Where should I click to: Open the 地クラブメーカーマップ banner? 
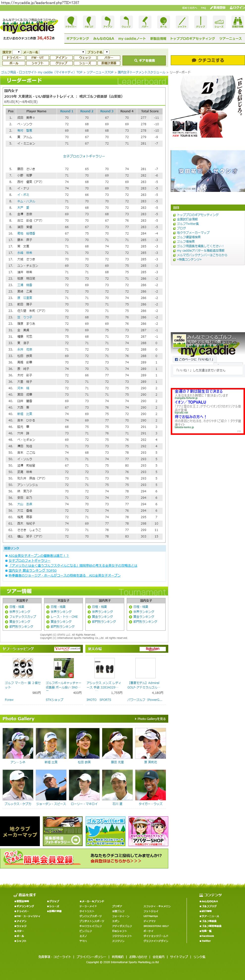coord(20,831)
